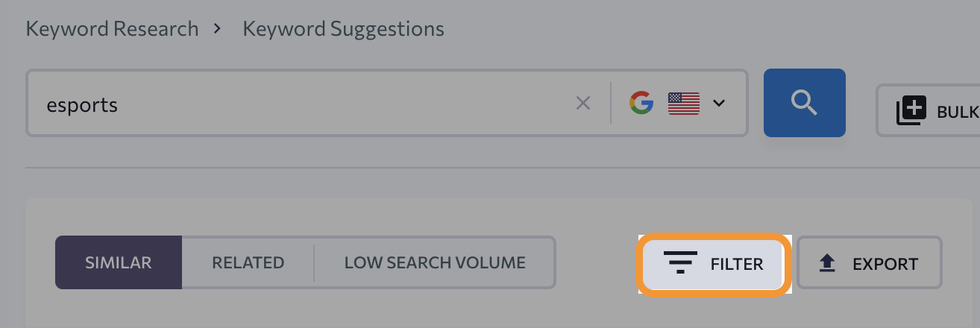Click the breadcrumb chevron separator
Screen dimensions: 980x328
click(217, 29)
